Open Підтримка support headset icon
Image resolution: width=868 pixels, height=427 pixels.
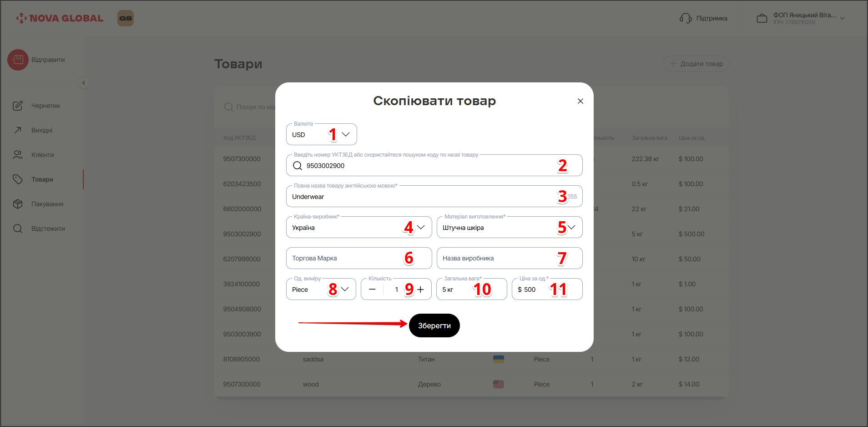(685, 18)
